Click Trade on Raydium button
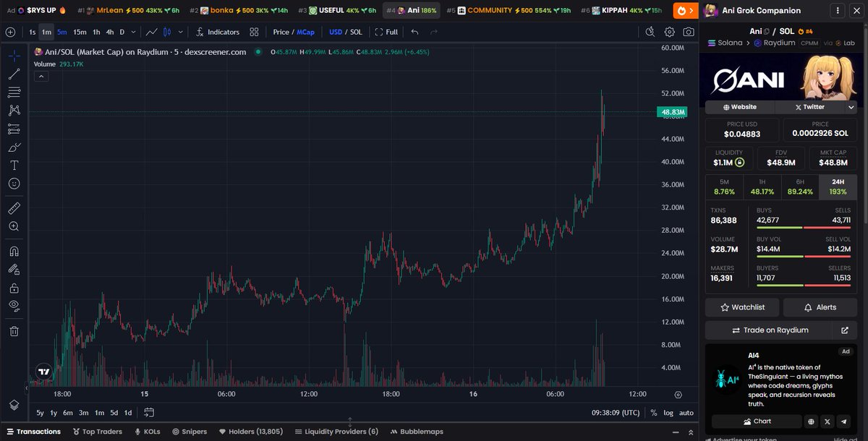Viewport: 868px width, 441px height. (770, 330)
